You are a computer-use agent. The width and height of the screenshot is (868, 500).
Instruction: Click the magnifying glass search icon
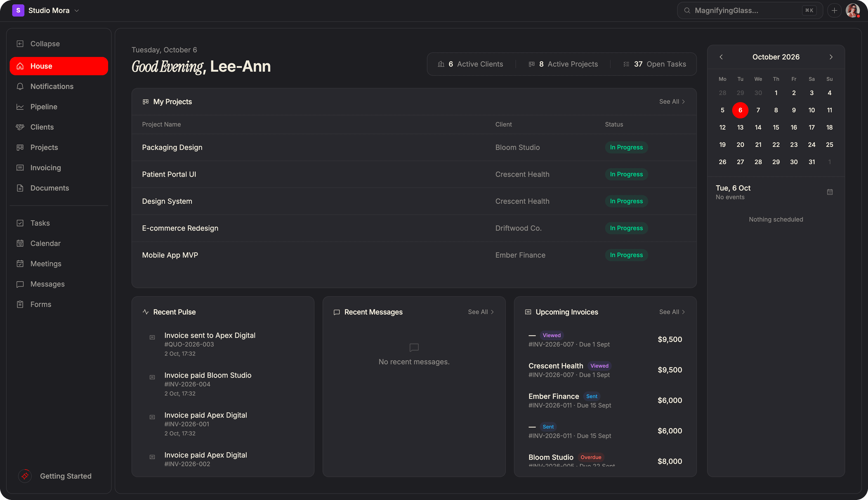687,10
